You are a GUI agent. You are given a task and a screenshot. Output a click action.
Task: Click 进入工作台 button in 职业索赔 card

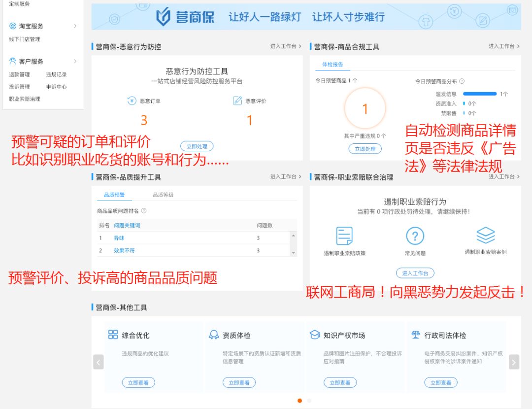(415, 273)
